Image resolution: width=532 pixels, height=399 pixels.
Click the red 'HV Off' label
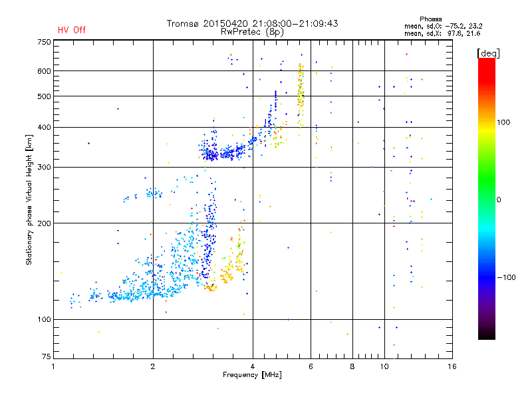72,30
